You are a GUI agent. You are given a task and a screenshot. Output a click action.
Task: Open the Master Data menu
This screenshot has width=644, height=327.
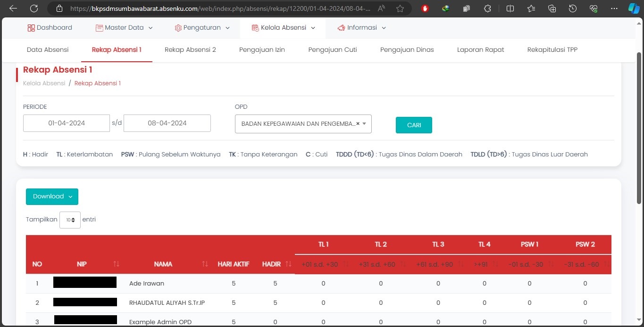[x=124, y=28]
